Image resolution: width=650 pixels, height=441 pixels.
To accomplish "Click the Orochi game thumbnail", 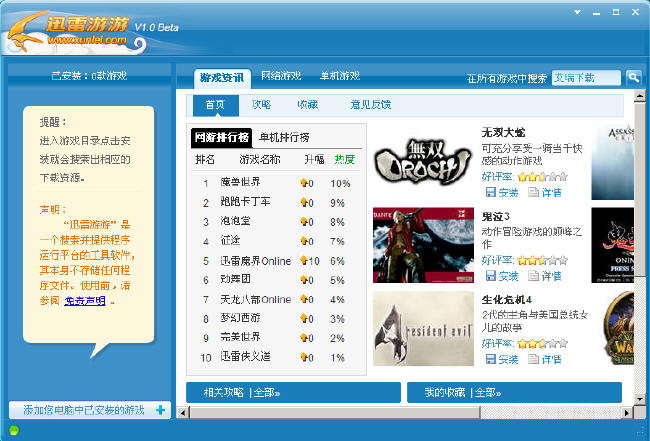I will (423, 161).
